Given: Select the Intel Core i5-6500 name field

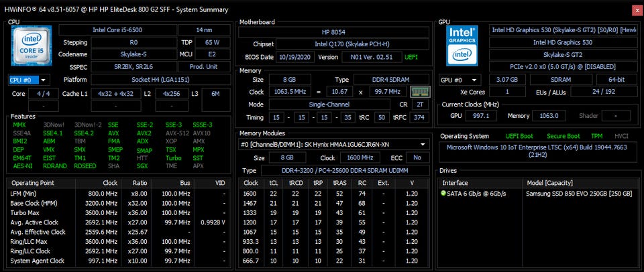Looking at the screenshot, I should [x=117, y=30].
